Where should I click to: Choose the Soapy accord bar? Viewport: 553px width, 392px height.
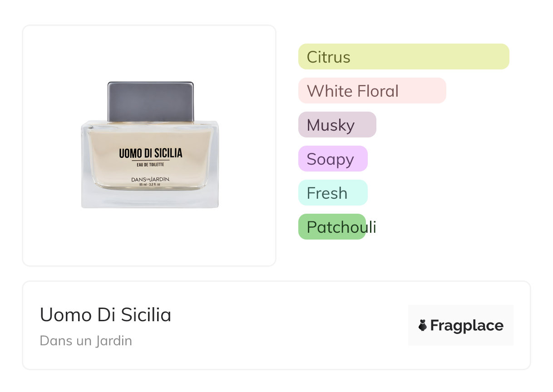pyautogui.click(x=332, y=159)
